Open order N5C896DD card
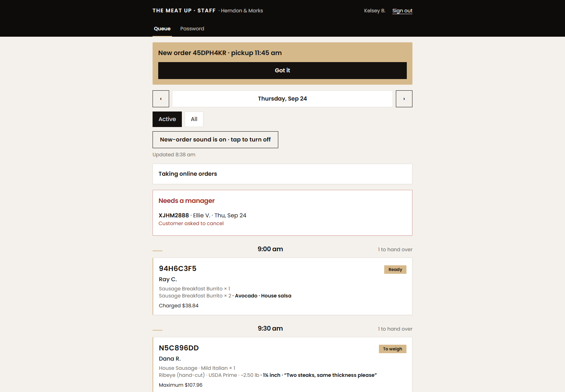 [x=282, y=364]
